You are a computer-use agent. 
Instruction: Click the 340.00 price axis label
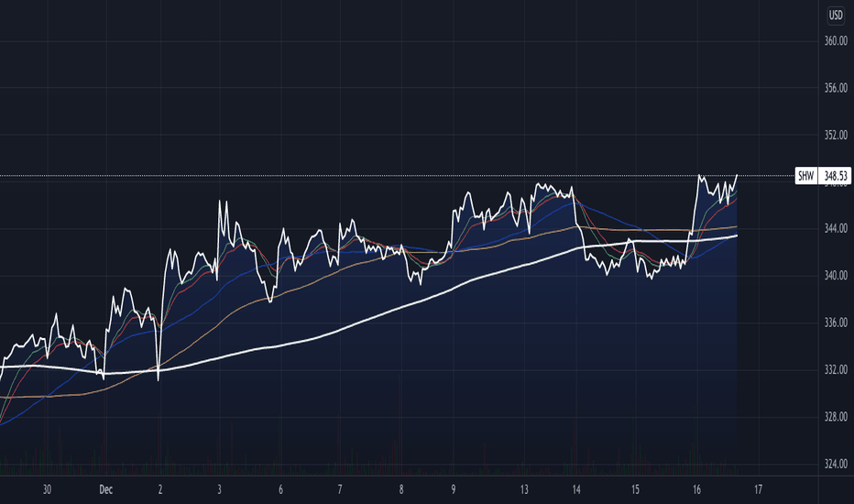tap(836, 276)
